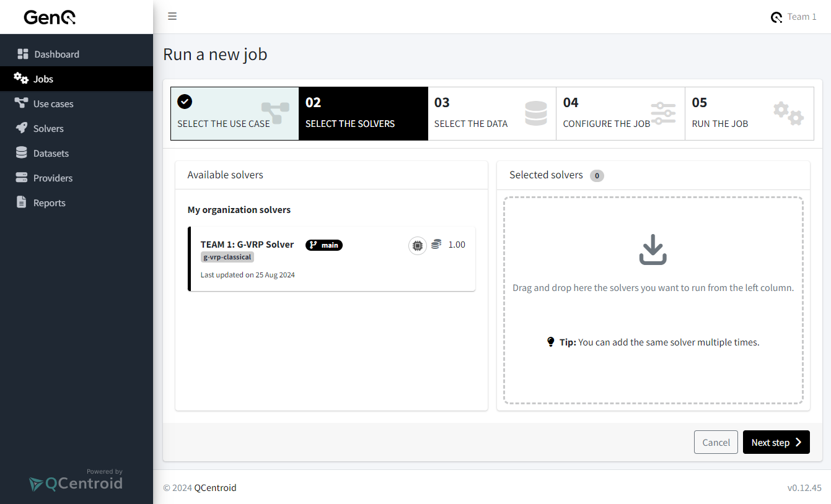Open Use cases in the sidebar
Image resolution: width=831 pixels, height=504 pixels.
click(x=76, y=103)
